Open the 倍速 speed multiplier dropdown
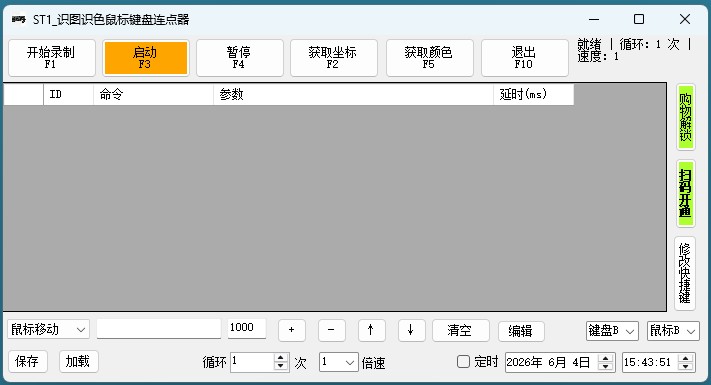711x385 pixels. [x=338, y=362]
